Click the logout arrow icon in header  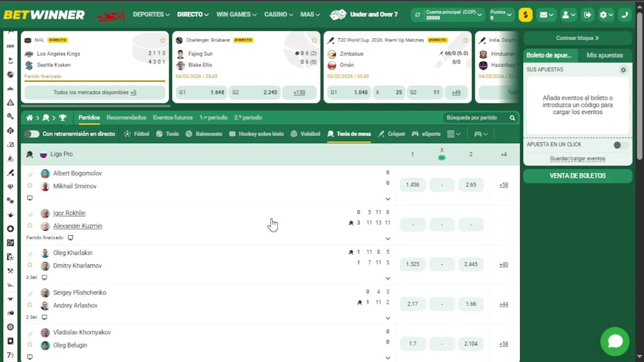click(587, 15)
